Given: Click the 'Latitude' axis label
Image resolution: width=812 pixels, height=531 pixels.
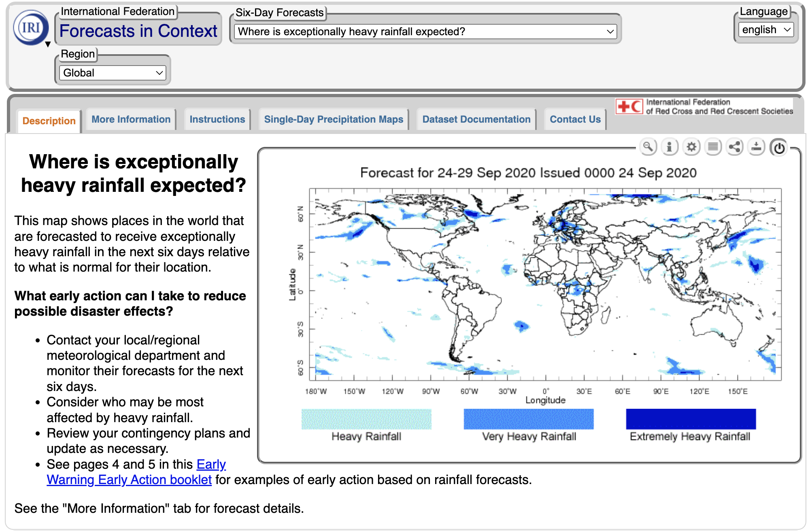Looking at the screenshot, I should click(x=292, y=285).
